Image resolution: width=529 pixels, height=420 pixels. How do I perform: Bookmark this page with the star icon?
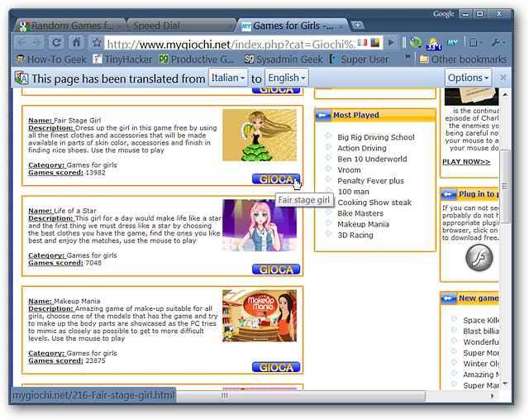pos(97,42)
